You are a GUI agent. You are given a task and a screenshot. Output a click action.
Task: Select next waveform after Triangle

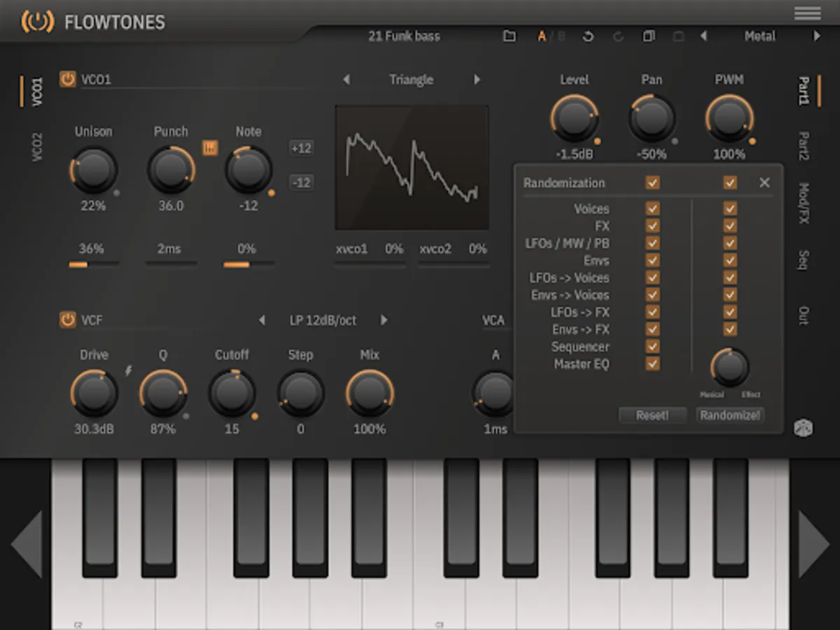click(477, 80)
